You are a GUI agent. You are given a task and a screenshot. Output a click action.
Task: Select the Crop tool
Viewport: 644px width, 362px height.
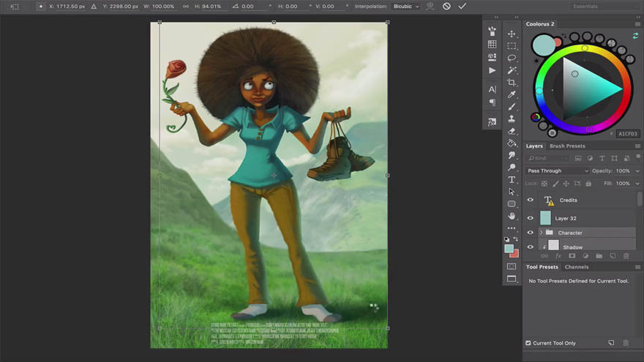pos(512,83)
